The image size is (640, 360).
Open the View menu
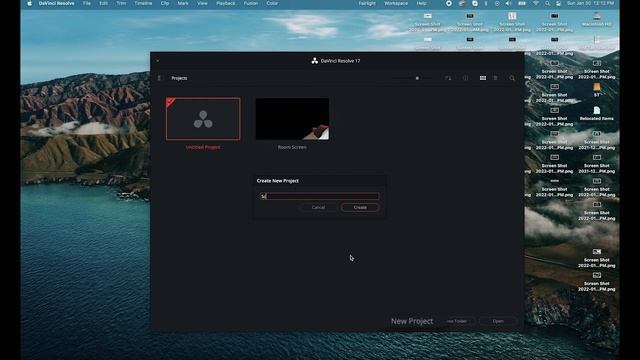202,3
